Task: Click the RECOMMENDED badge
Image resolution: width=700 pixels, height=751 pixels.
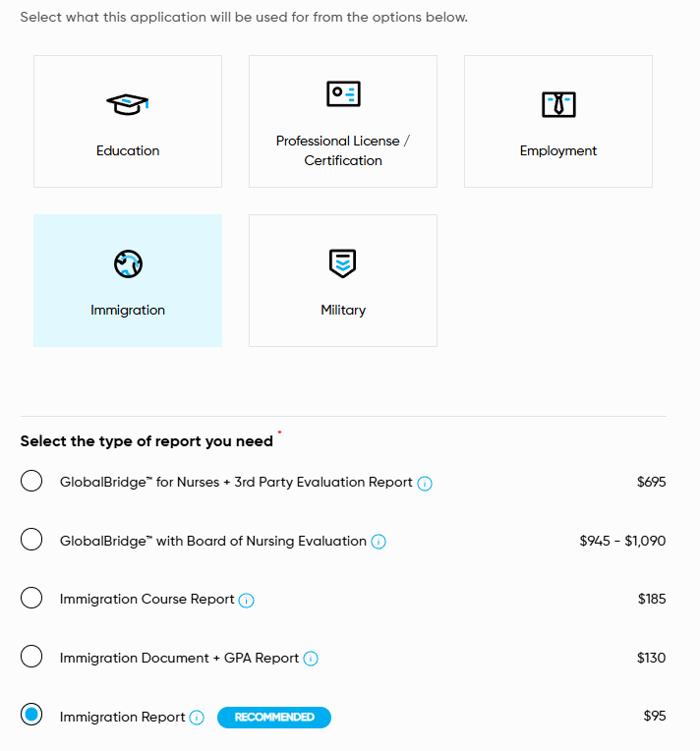Action: [x=274, y=718]
